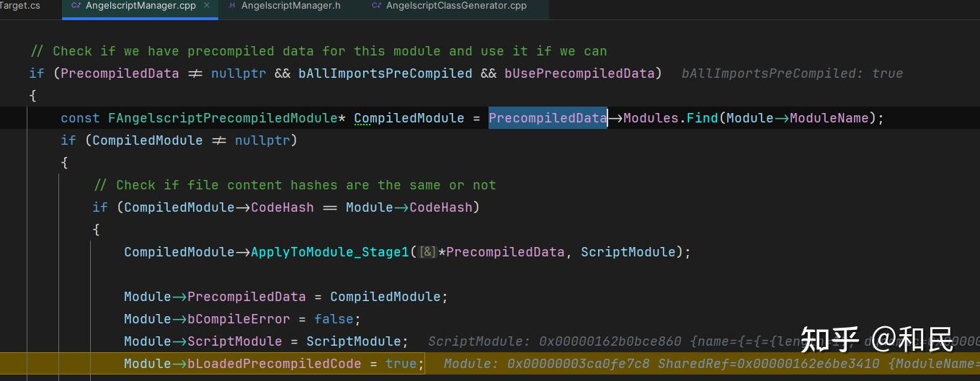980x381 pixels.
Task: Click the [&] reference inlay hint icon
Action: [x=427, y=252]
